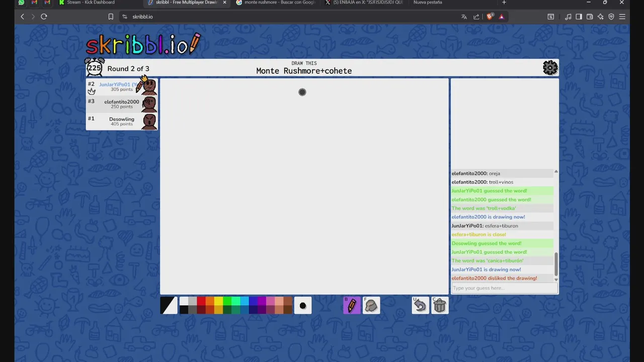
Task: Click 'Monte Rushmore+cohete' word text
Action: point(304,71)
